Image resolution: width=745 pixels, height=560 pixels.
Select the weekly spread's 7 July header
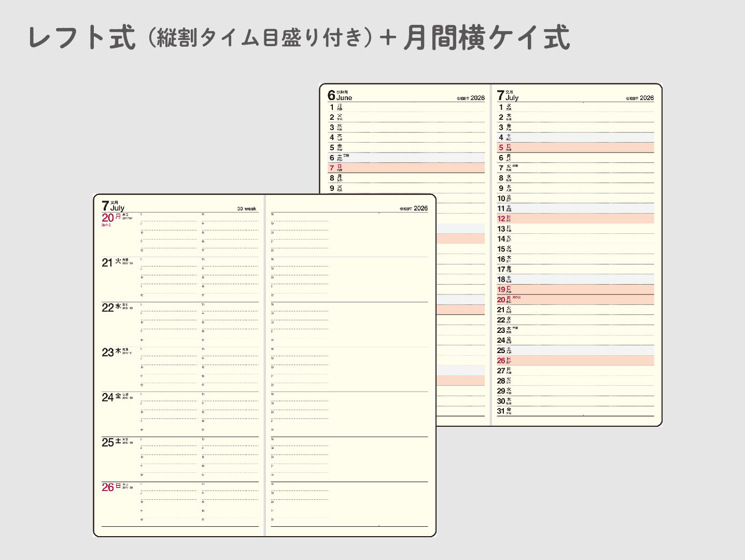coord(113,205)
